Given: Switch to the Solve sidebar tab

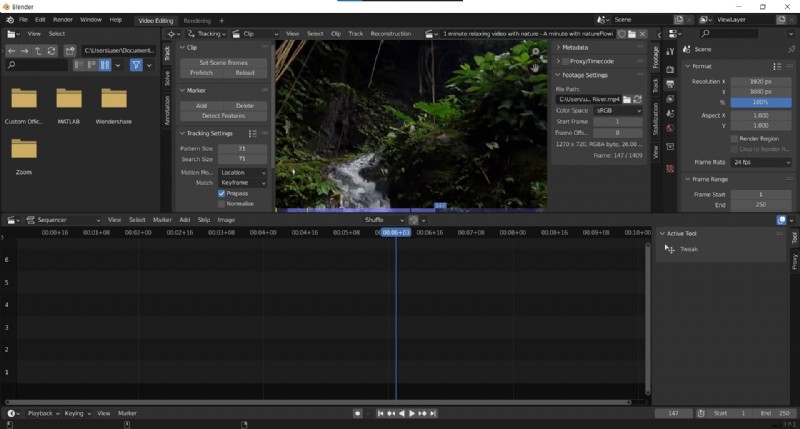Looking at the screenshot, I should (167, 78).
